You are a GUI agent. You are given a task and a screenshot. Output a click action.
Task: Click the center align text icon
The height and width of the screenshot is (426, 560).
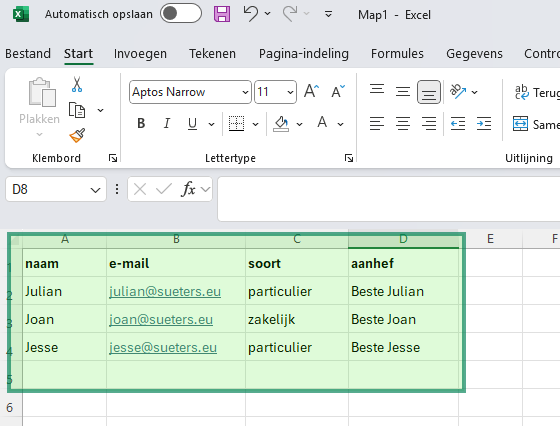tap(403, 124)
